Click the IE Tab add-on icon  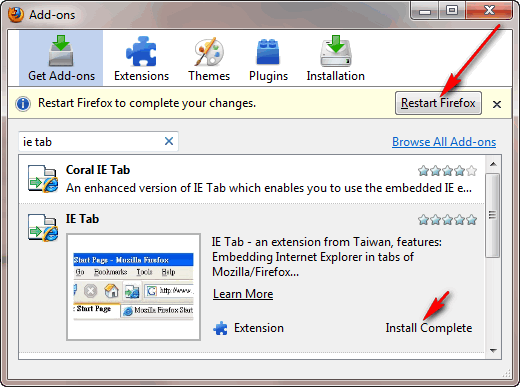pyautogui.click(x=43, y=228)
